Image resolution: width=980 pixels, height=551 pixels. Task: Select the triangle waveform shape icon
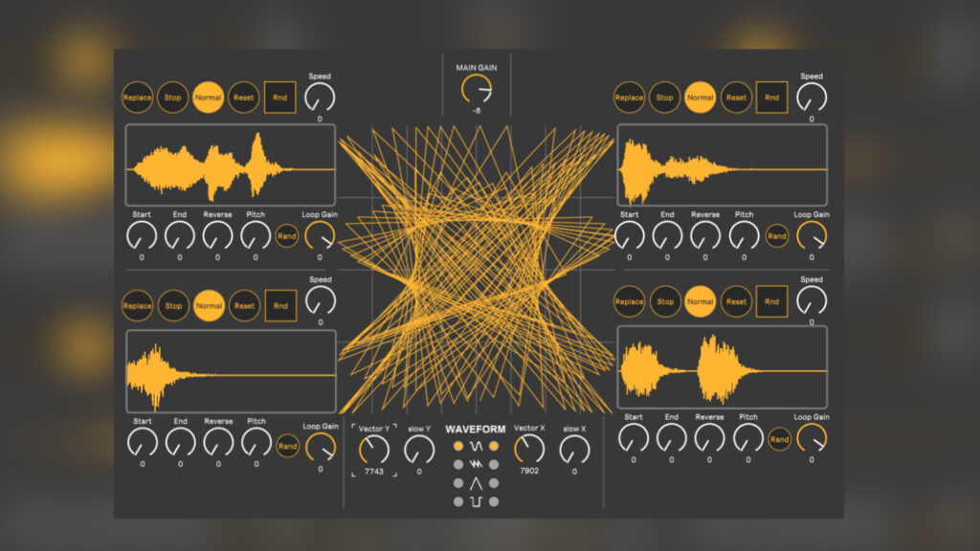point(477,483)
